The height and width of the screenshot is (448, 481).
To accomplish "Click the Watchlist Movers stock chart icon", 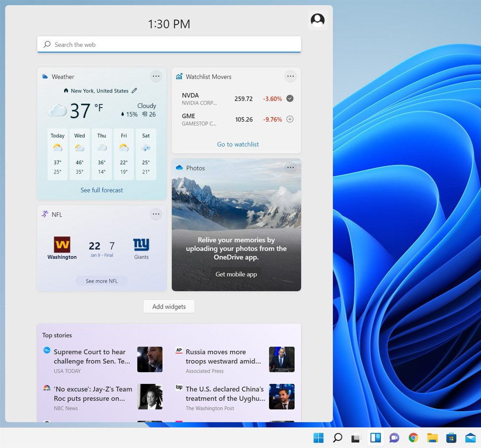I will [178, 77].
